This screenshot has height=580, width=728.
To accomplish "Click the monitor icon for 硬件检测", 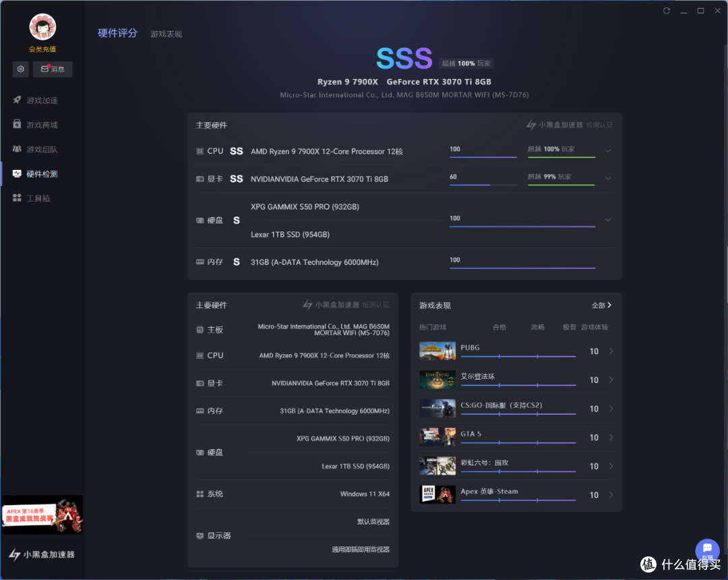I will click(17, 174).
